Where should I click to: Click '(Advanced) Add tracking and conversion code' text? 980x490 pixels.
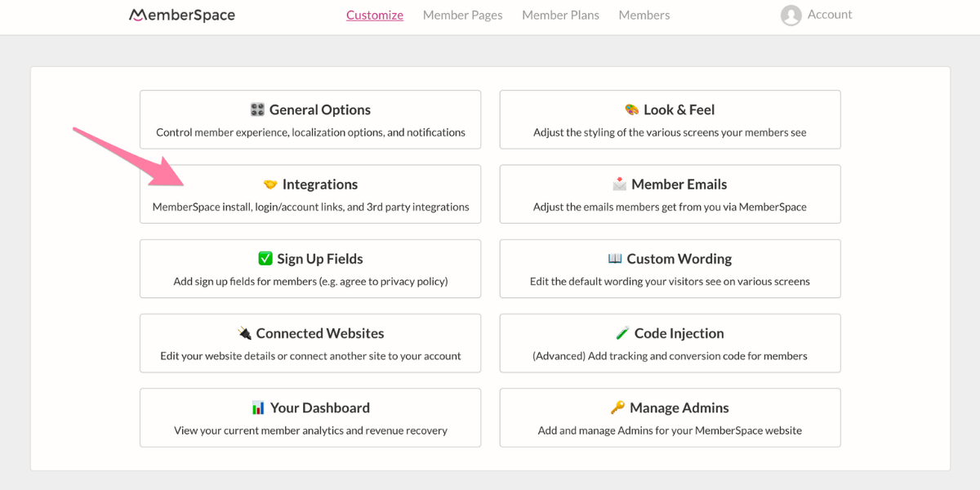pyautogui.click(x=670, y=356)
